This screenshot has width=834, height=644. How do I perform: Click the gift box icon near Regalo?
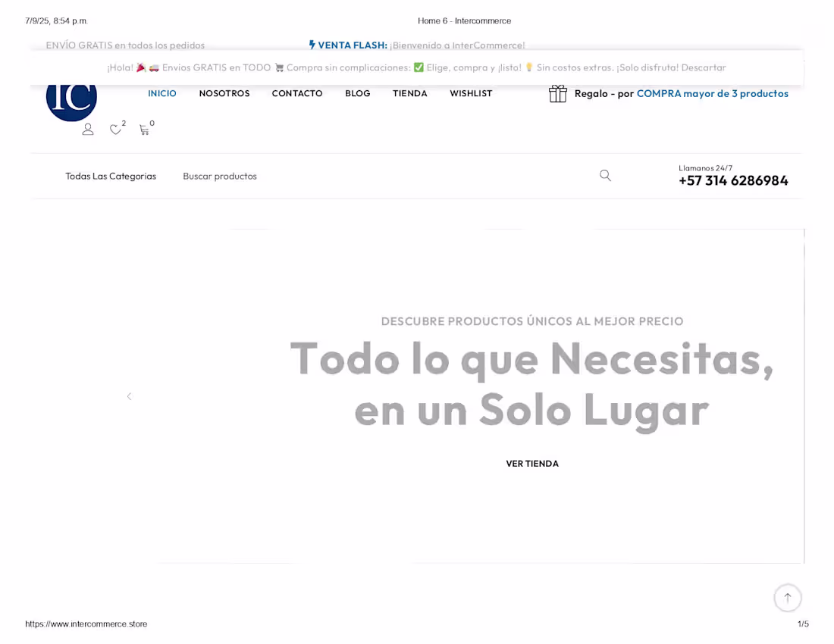pos(557,93)
